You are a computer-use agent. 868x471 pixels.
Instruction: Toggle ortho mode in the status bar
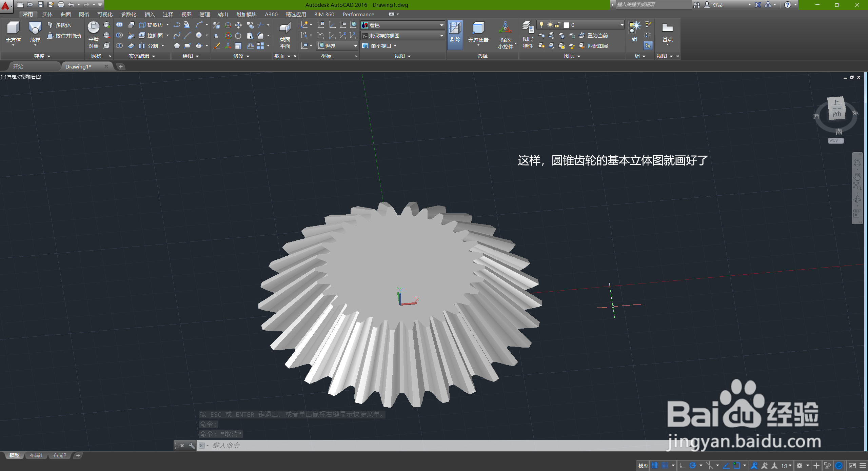click(x=683, y=466)
